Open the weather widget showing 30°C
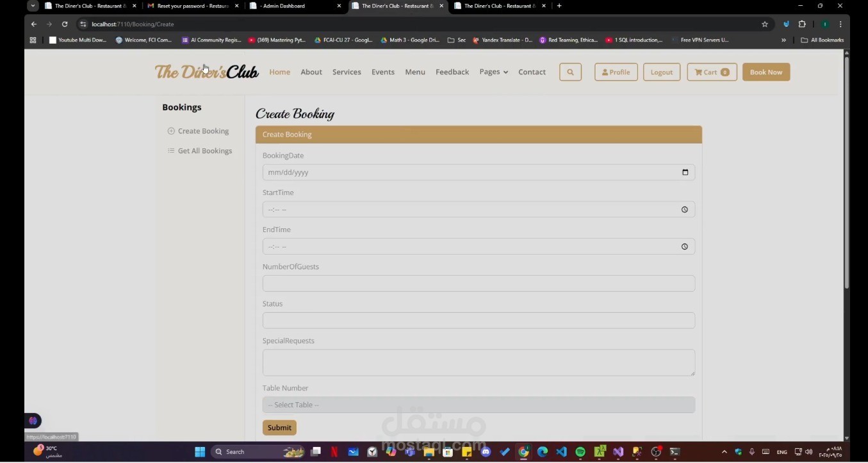The image size is (868, 463). coord(48,451)
